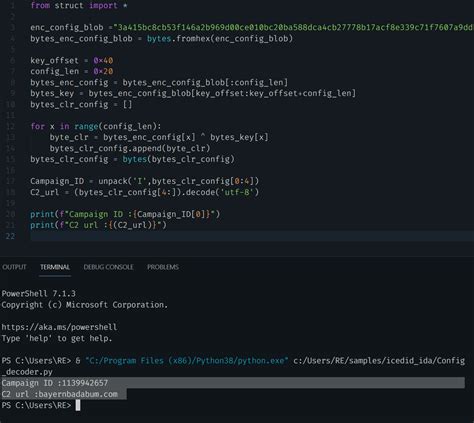474x423 pixels.
Task: Click the struct module name in import line
Action: pos(69,6)
